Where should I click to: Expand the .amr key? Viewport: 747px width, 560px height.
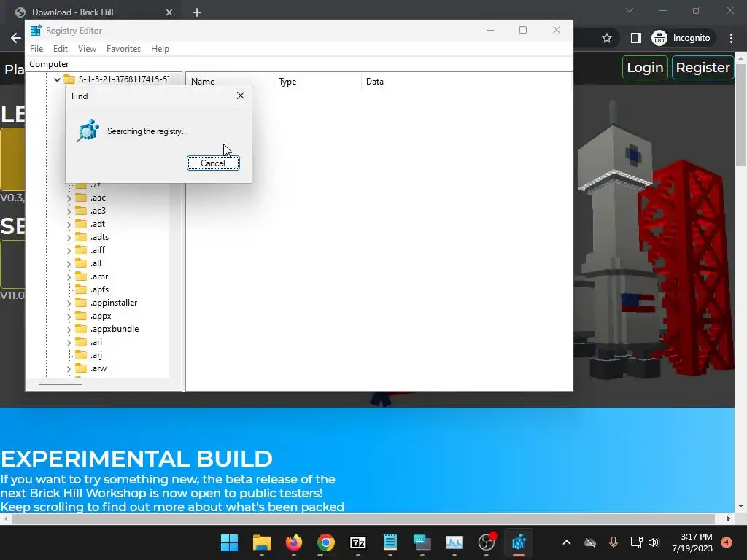pos(69,276)
